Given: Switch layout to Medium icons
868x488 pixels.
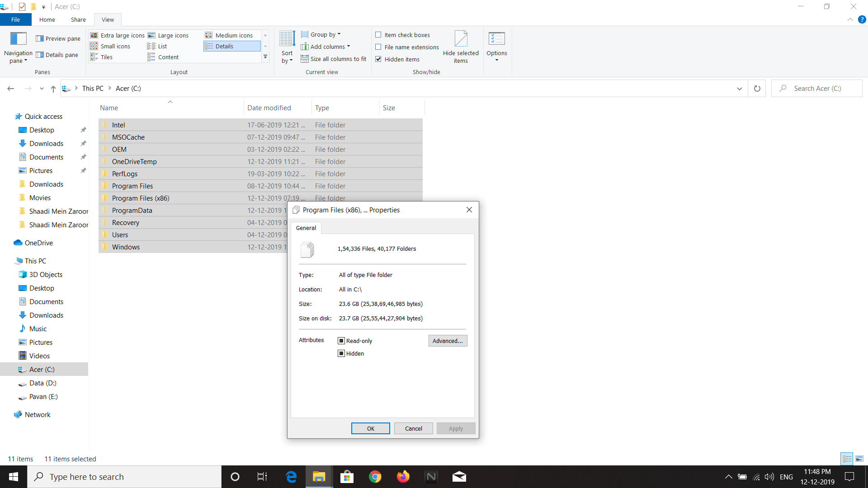Looking at the screenshot, I should [x=229, y=35].
